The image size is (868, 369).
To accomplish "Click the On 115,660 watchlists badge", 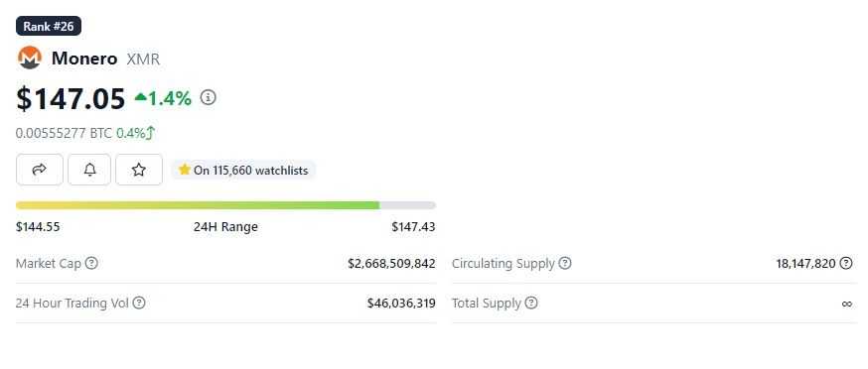I will (x=243, y=171).
